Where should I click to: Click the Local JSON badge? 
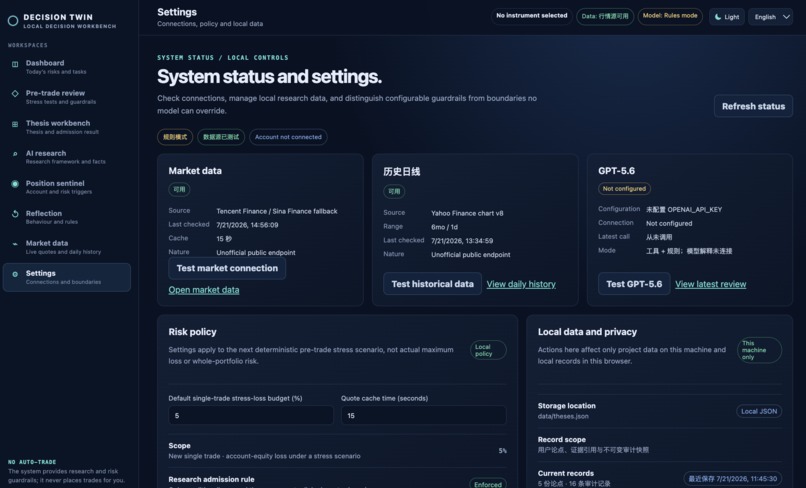point(759,411)
